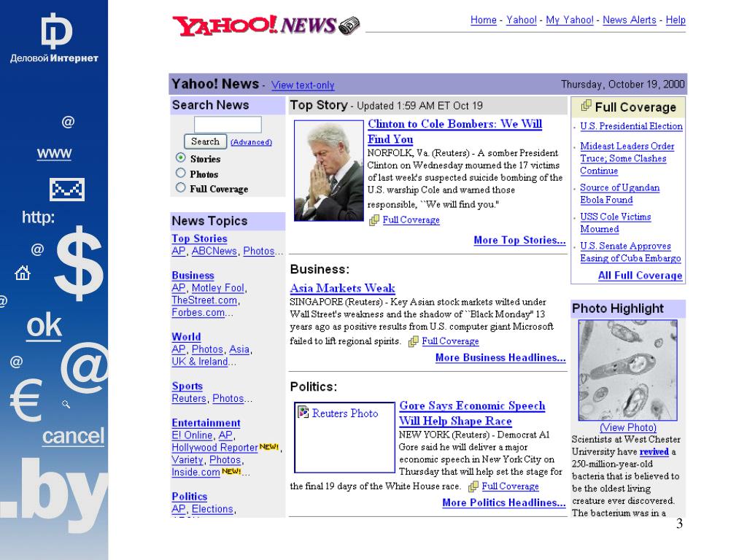
Task: Click the Photos link under Entertainment
Action: (225, 459)
